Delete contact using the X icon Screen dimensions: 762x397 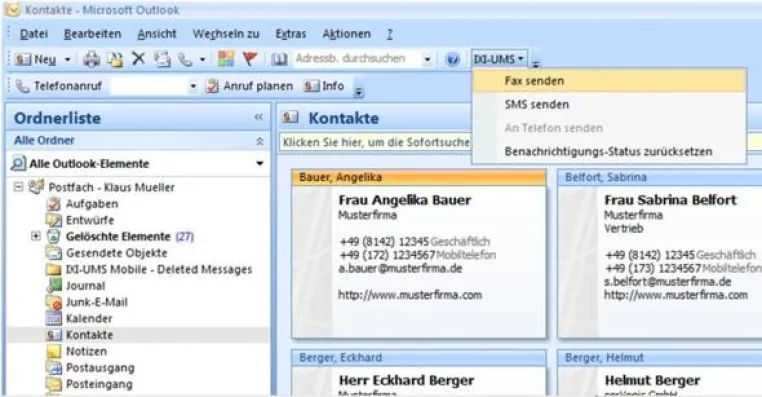[x=139, y=59]
